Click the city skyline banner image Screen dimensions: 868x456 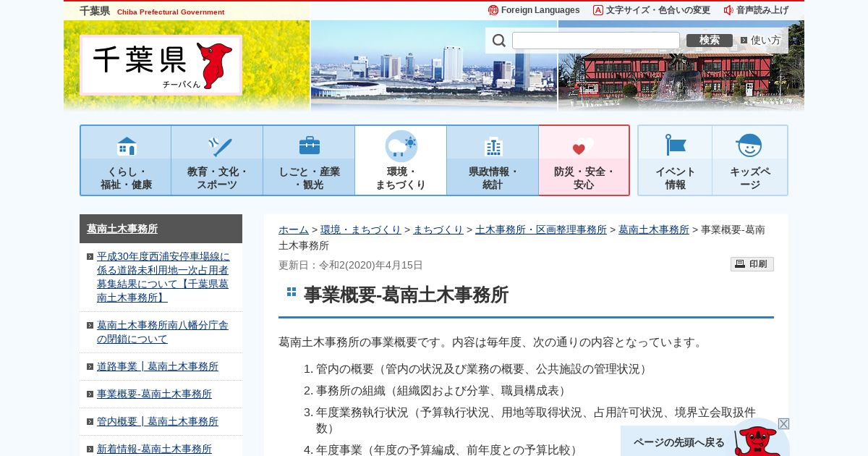(x=434, y=65)
